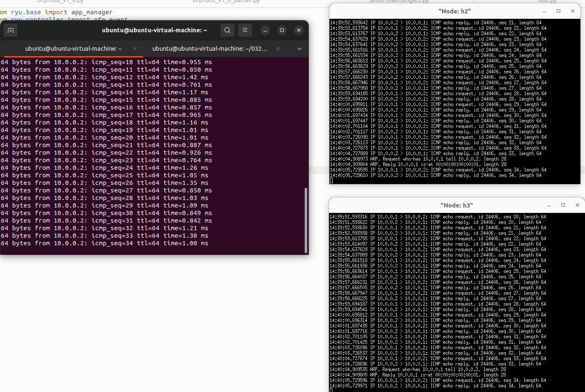Click the ARP Request line in Node h2

pos(418,159)
